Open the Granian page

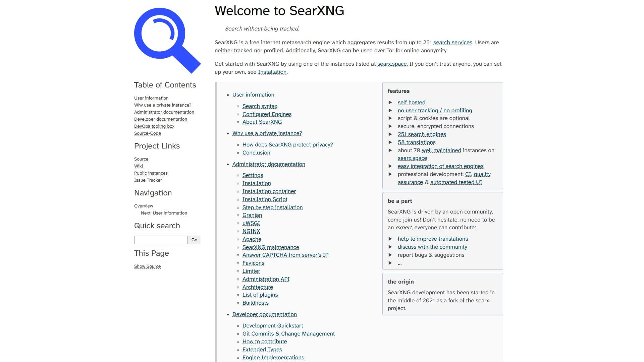click(252, 215)
